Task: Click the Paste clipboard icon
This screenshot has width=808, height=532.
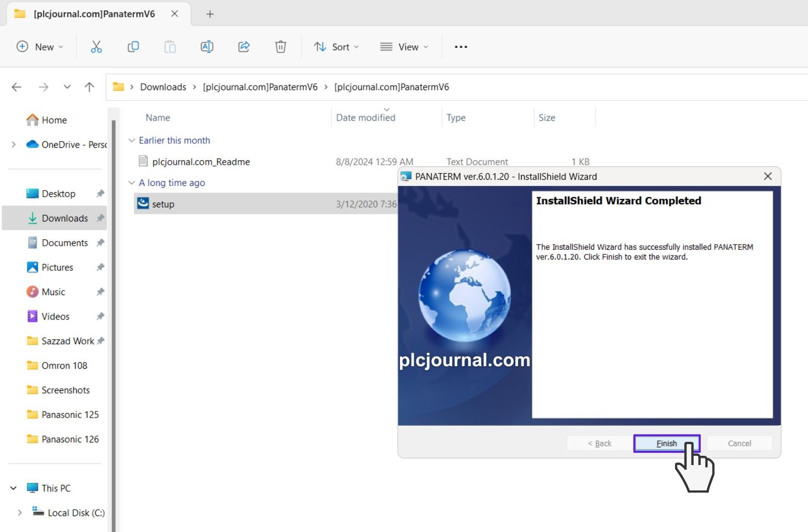Action: 170,47
